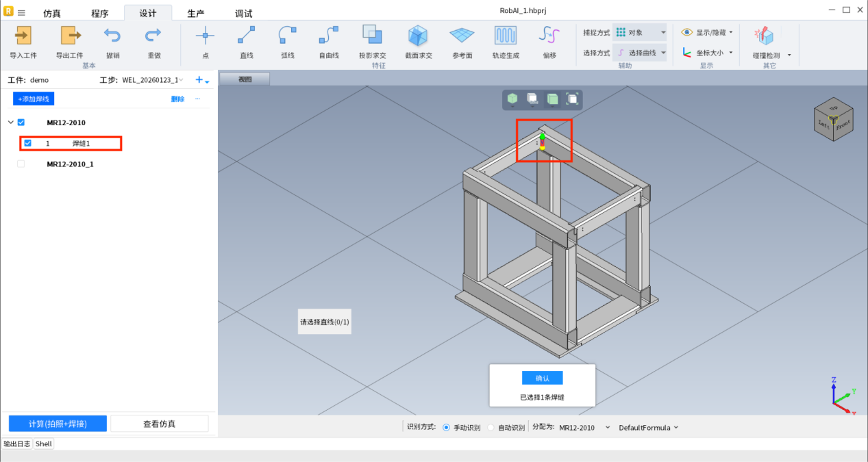
Task: Click the 添加焊线 add weld line button
Action: pyautogui.click(x=34, y=99)
